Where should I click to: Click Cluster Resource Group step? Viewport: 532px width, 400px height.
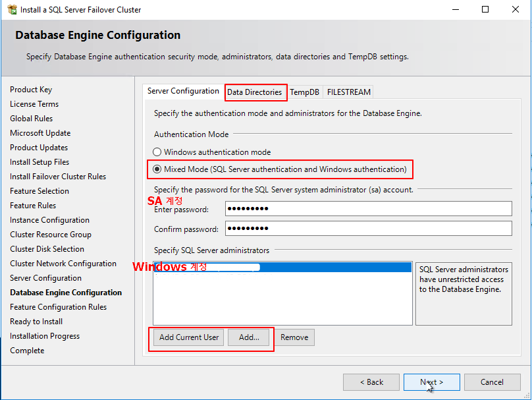coord(51,235)
